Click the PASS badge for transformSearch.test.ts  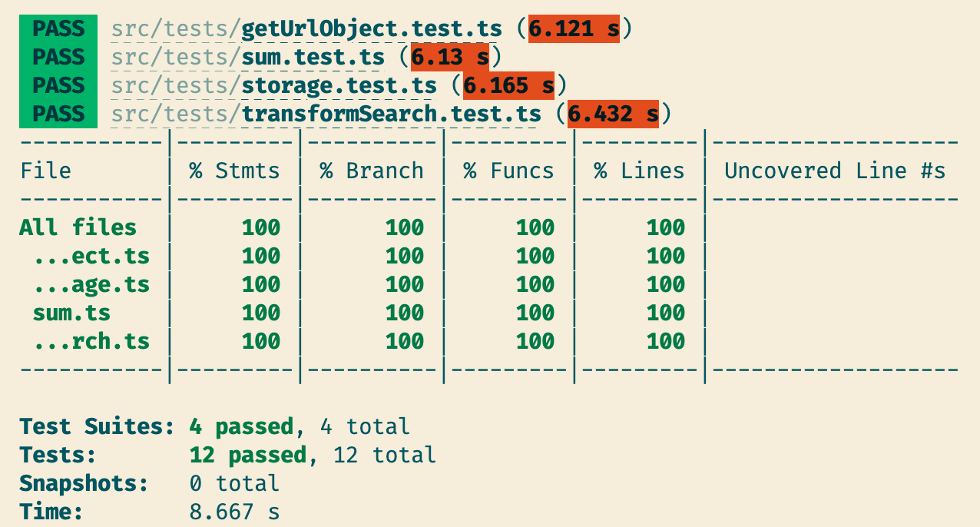click(58, 114)
